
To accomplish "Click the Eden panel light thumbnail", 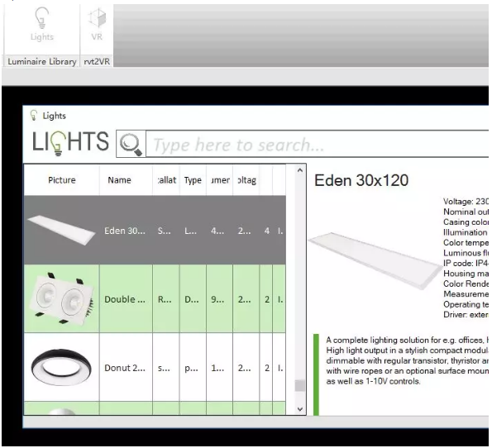I will click(x=61, y=230).
